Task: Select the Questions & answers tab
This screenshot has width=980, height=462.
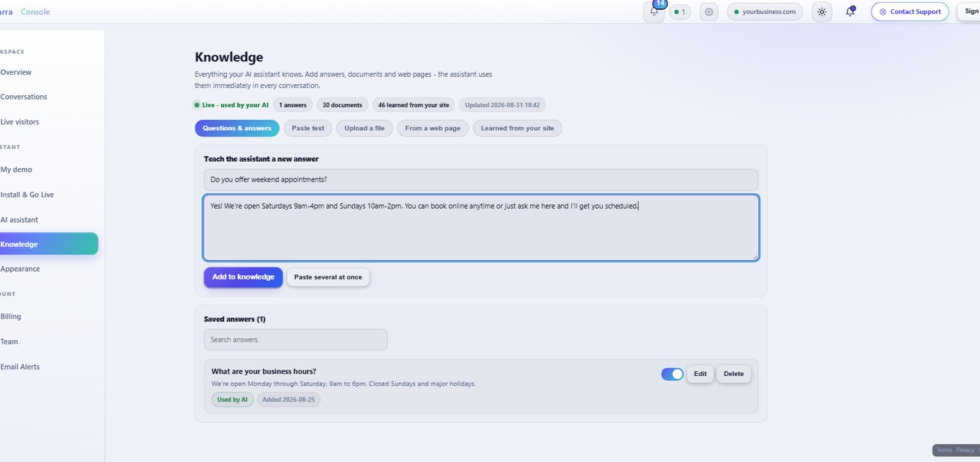Action: pyautogui.click(x=237, y=128)
